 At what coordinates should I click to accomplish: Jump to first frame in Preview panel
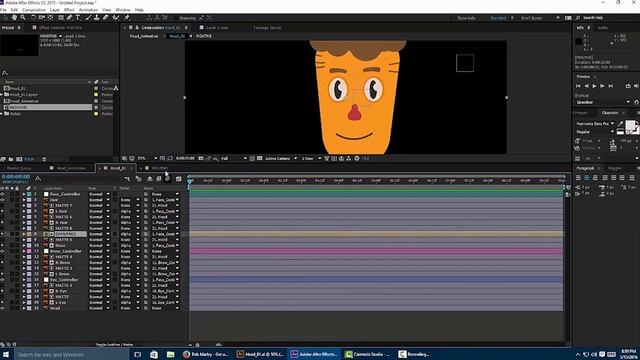(578, 86)
